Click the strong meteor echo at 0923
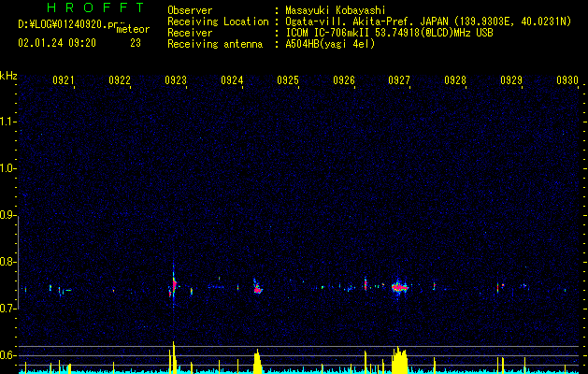 (174, 285)
